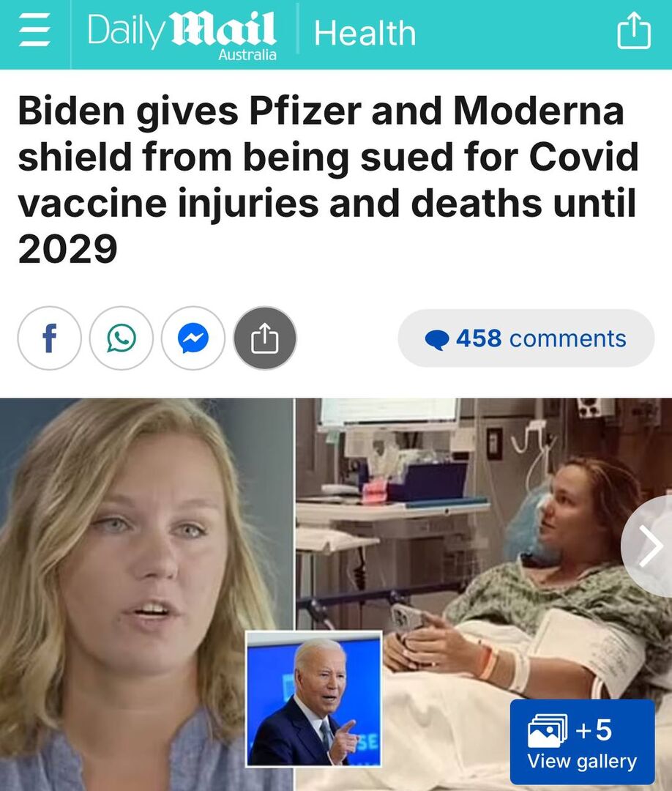
Task: Share article via WhatsApp
Action: pos(122,338)
